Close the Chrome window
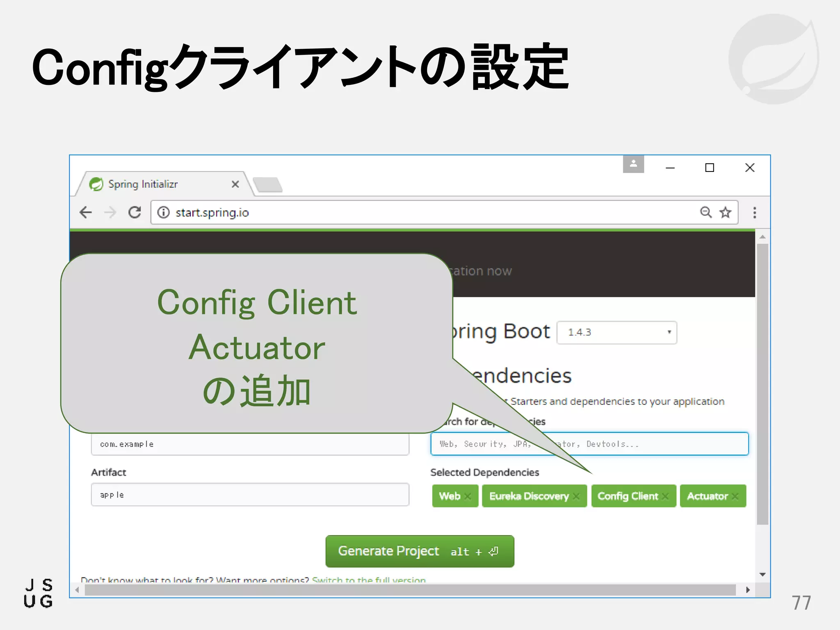 750,167
